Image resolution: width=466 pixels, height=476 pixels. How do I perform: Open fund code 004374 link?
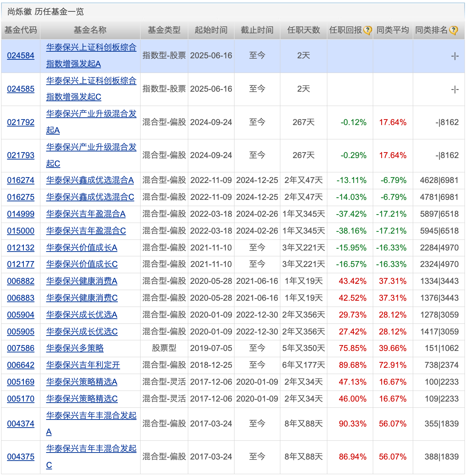pos(21,424)
